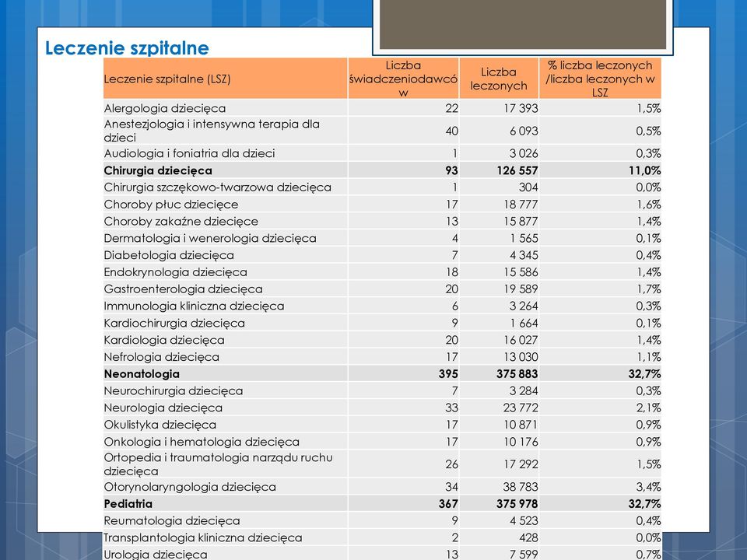Click the 'Kardiochirurgia dziecięca' label

[x=174, y=324]
